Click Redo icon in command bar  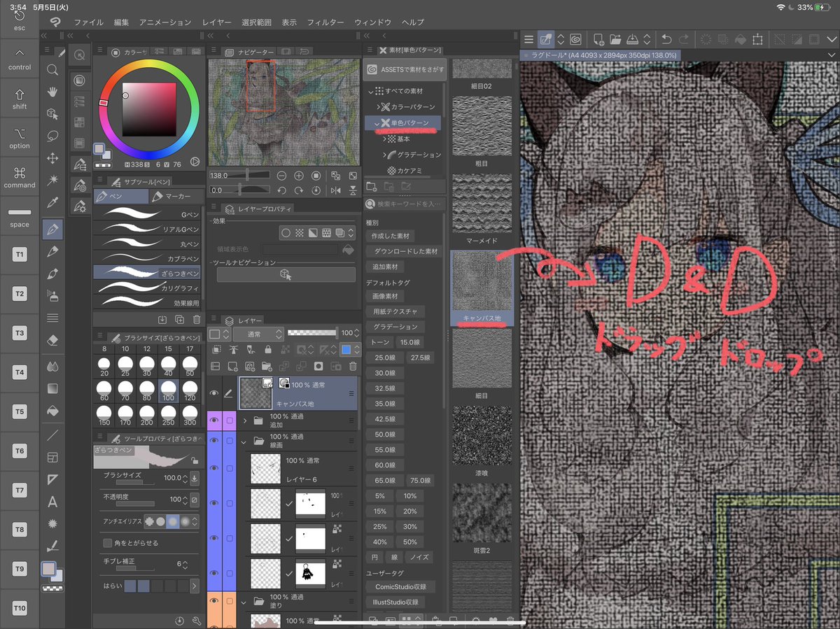tap(683, 40)
